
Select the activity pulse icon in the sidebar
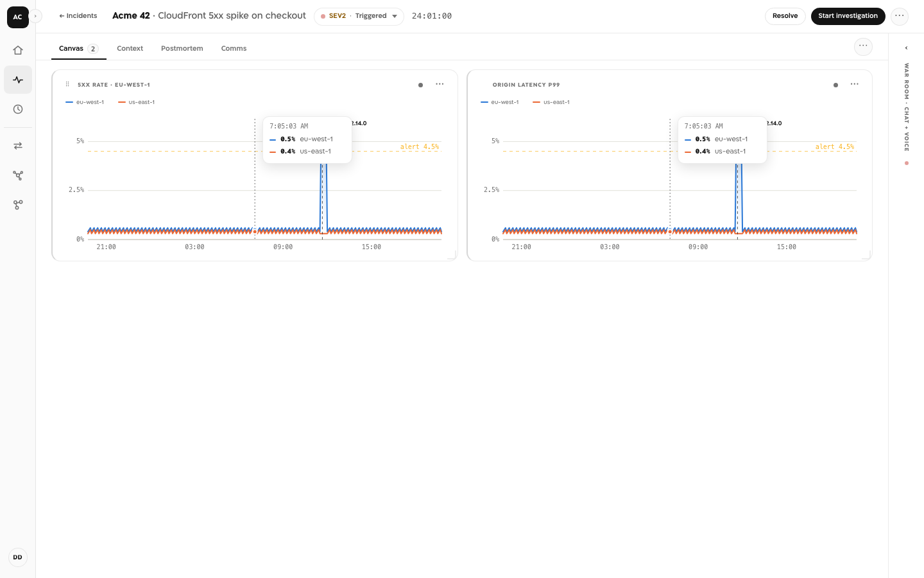(x=18, y=80)
